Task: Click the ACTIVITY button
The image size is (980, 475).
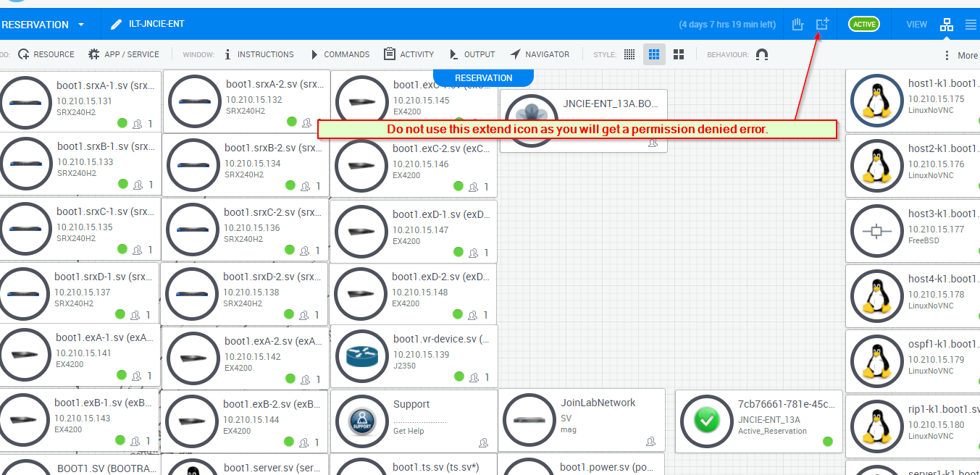Action: tap(409, 54)
